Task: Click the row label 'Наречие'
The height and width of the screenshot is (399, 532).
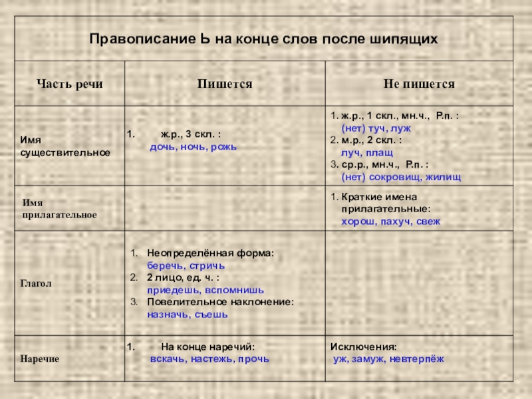Action: point(40,358)
